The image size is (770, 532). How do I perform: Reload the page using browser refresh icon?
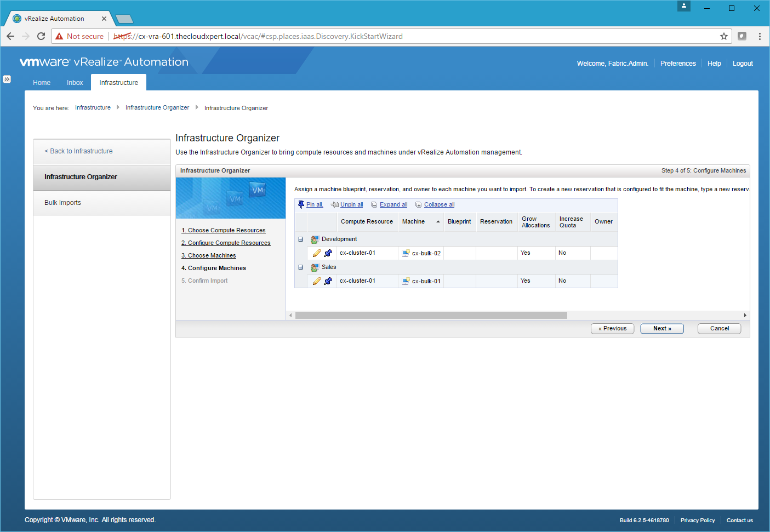point(41,36)
